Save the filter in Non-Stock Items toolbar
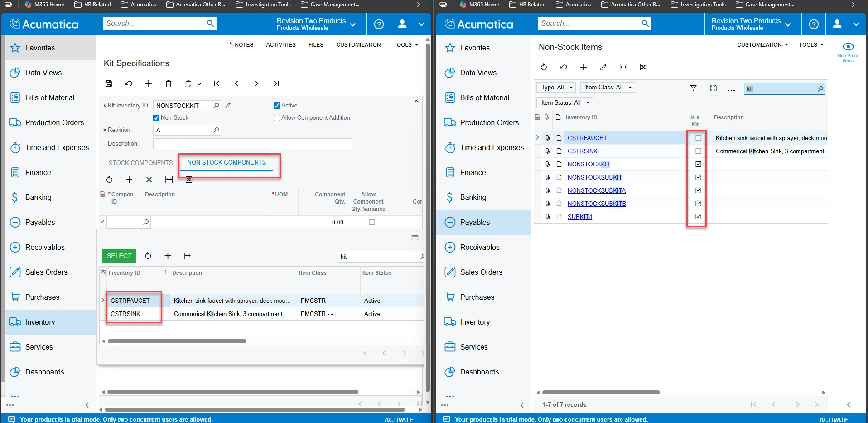The image size is (868, 423). pos(713,88)
